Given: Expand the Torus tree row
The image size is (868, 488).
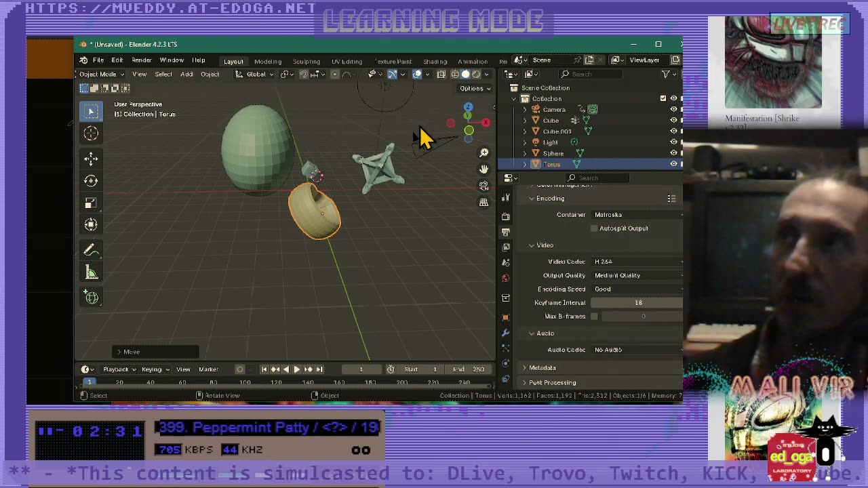Looking at the screenshot, I should [524, 165].
